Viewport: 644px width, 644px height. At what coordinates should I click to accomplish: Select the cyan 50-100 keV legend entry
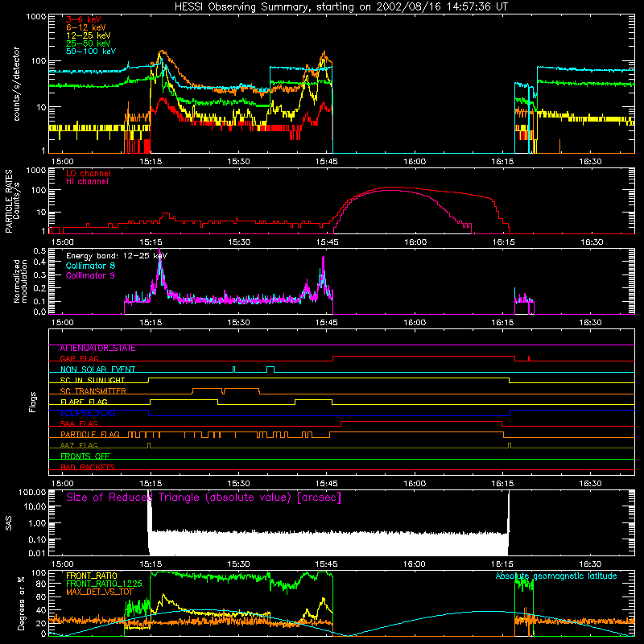coord(91,52)
